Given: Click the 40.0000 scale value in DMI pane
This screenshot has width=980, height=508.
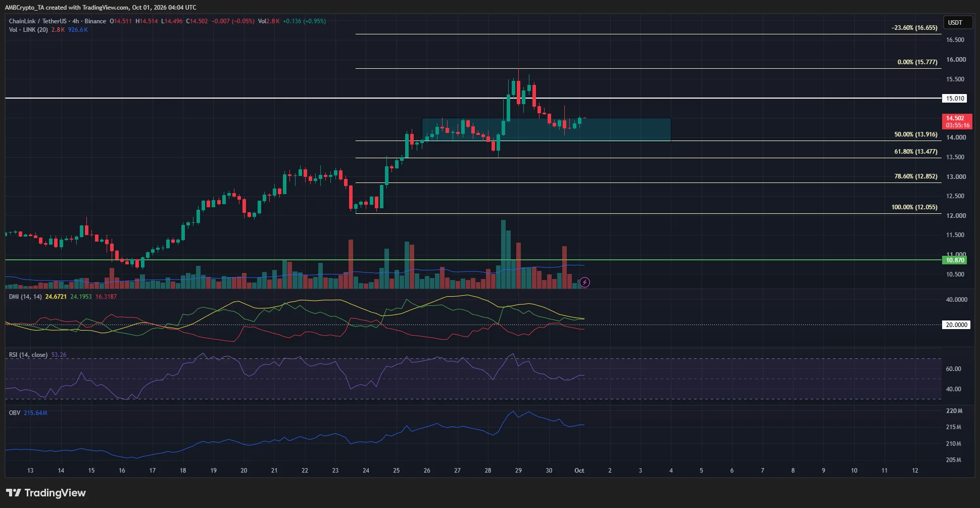Looking at the screenshot, I should (x=956, y=300).
